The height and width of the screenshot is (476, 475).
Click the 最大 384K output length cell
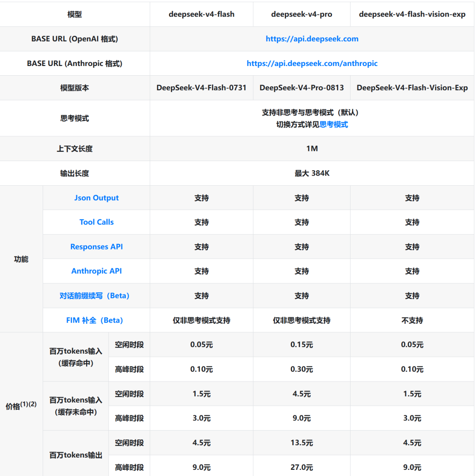[312, 173]
